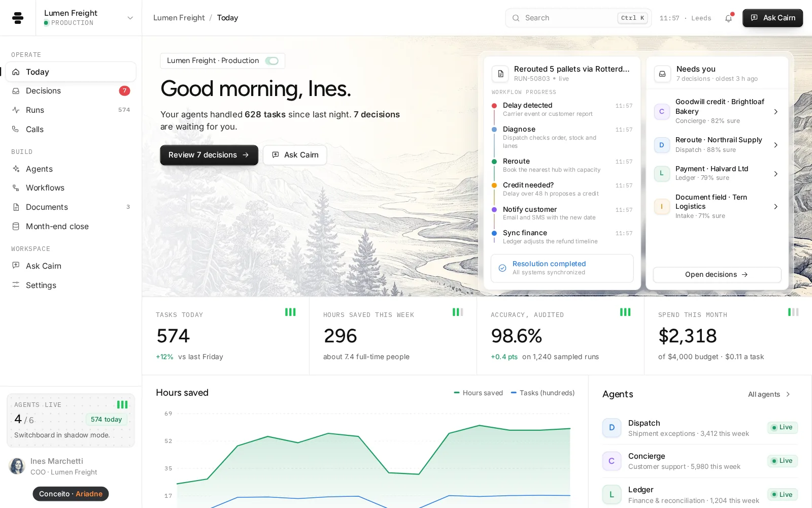Click the Settings sliders icon
The height and width of the screenshot is (508, 812).
(16, 285)
